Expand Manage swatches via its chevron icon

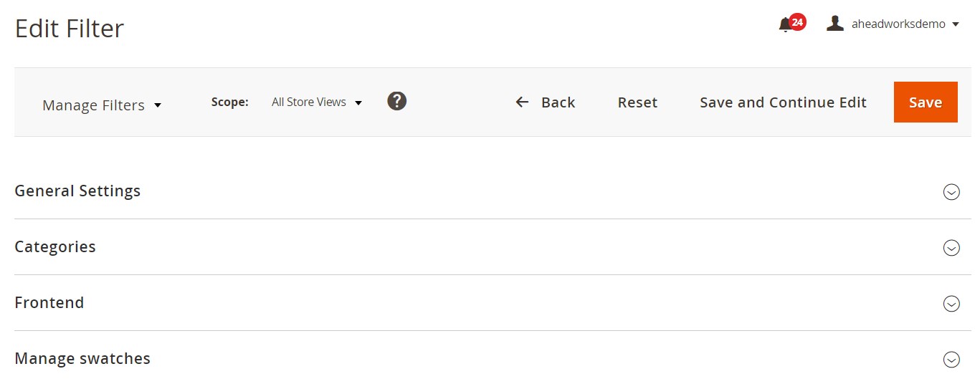[951, 360]
